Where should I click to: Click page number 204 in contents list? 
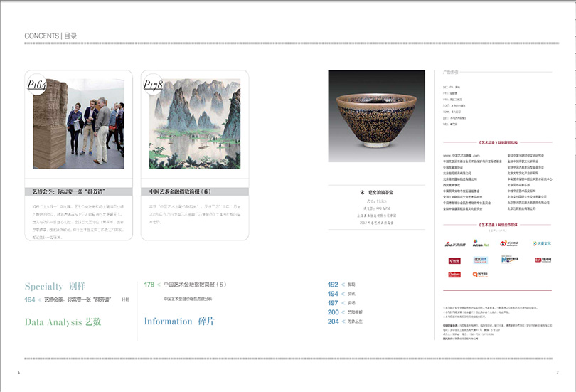pos(334,322)
